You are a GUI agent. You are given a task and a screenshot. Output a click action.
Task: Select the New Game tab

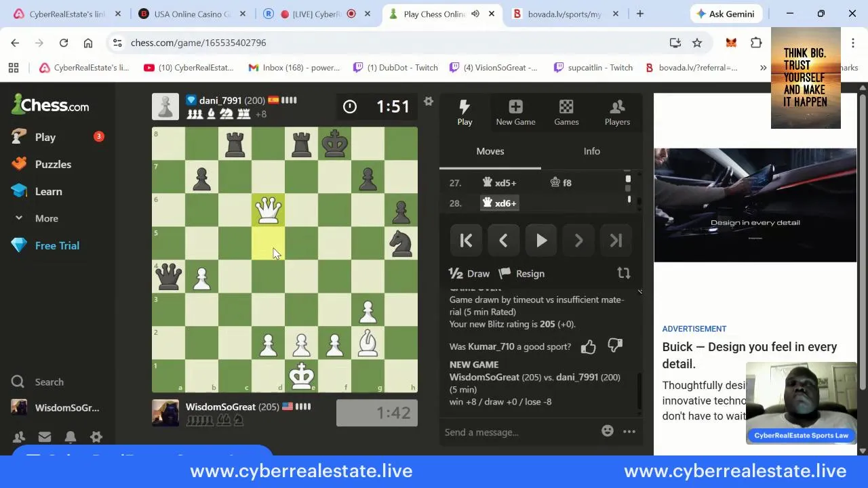(x=515, y=113)
